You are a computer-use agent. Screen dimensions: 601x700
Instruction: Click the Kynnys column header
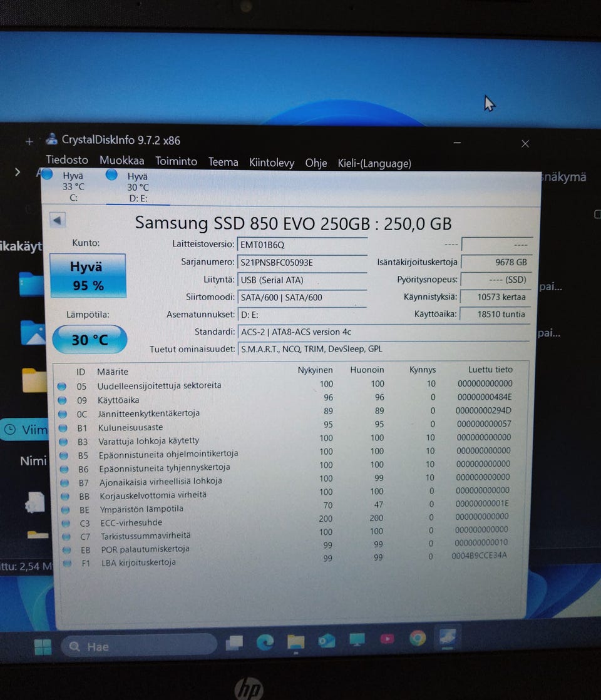click(422, 370)
